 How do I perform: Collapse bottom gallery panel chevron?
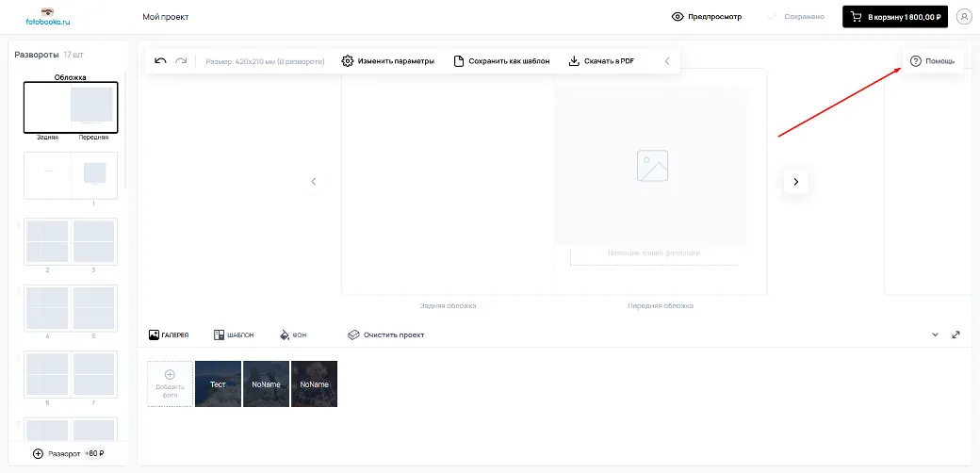pos(935,334)
